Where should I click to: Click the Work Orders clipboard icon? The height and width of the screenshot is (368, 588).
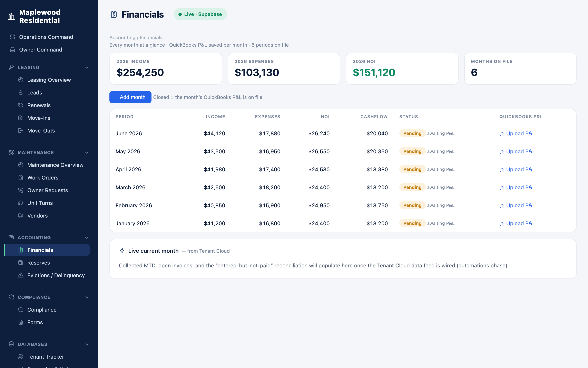tap(21, 178)
